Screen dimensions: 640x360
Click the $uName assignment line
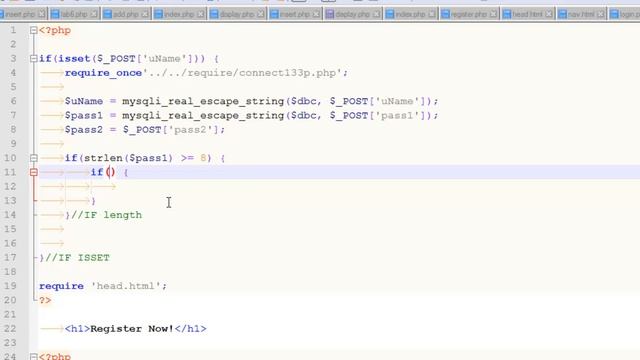(251, 101)
